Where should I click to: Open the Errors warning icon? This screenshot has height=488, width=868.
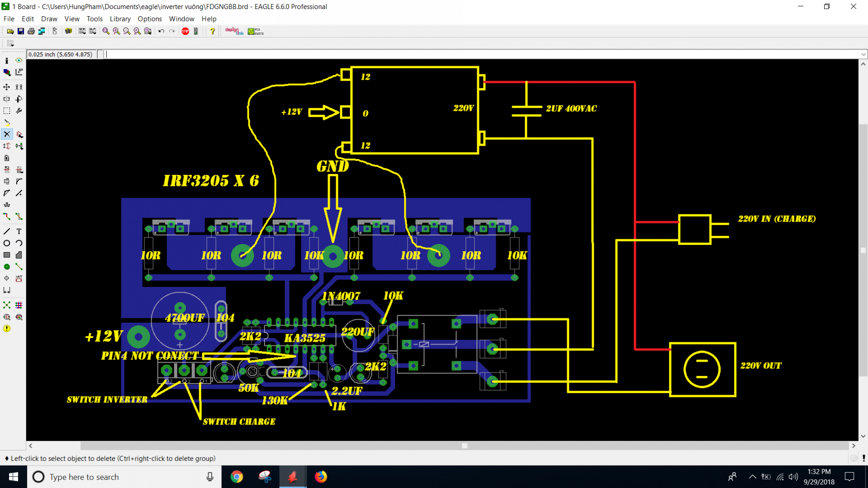[x=7, y=329]
